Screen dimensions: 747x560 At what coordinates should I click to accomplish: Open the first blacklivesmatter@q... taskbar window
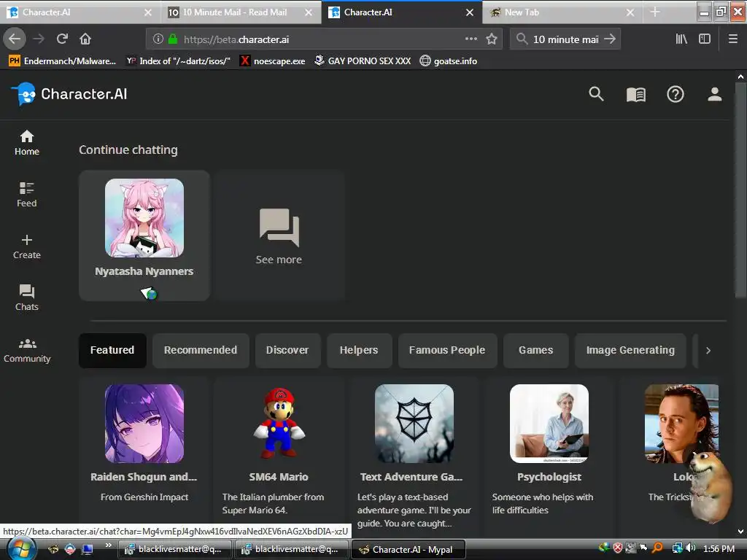pyautogui.click(x=174, y=550)
